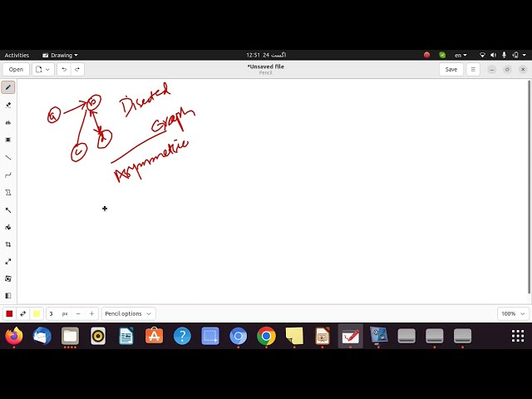Click Activities in the top bar

17,55
